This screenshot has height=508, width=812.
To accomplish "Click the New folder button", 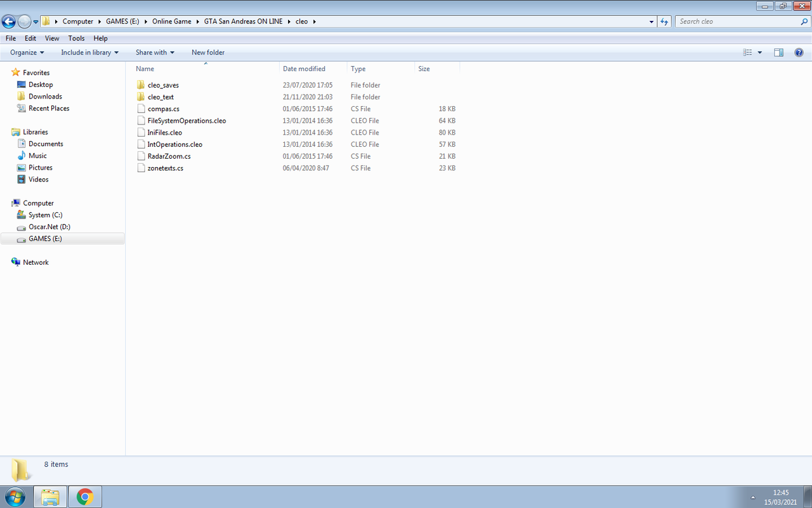I will pos(208,53).
